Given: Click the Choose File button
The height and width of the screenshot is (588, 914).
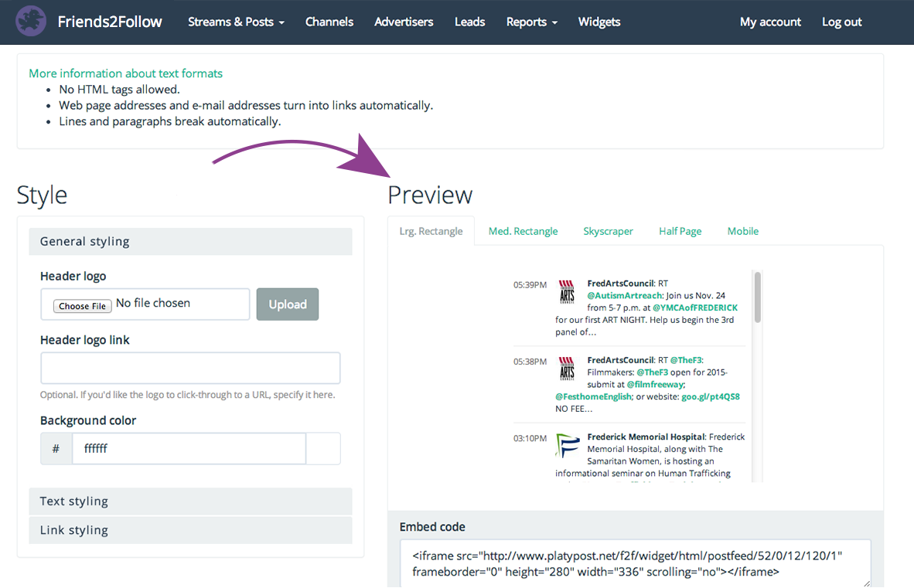Looking at the screenshot, I should [81, 305].
